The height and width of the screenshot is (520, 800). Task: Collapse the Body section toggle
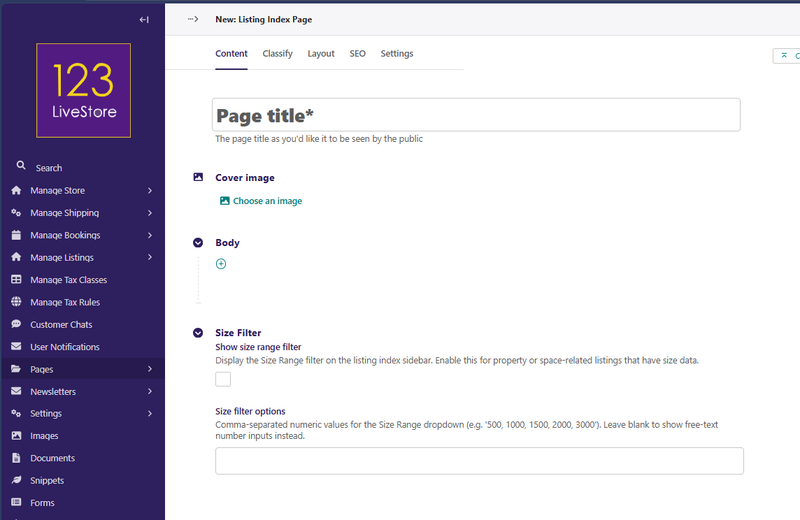click(198, 243)
